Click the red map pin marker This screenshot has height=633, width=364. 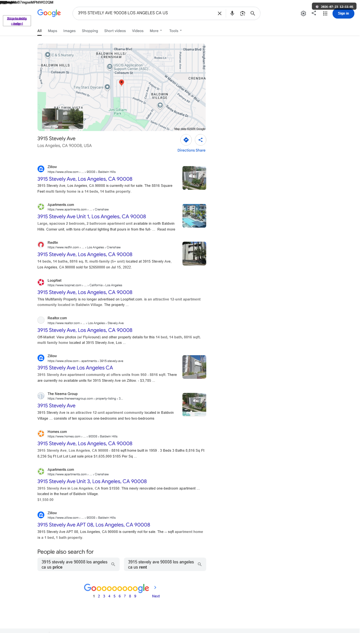121,83
